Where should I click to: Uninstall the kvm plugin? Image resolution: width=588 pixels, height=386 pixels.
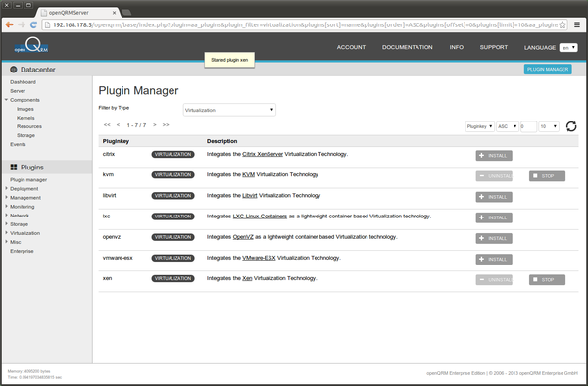(494, 176)
